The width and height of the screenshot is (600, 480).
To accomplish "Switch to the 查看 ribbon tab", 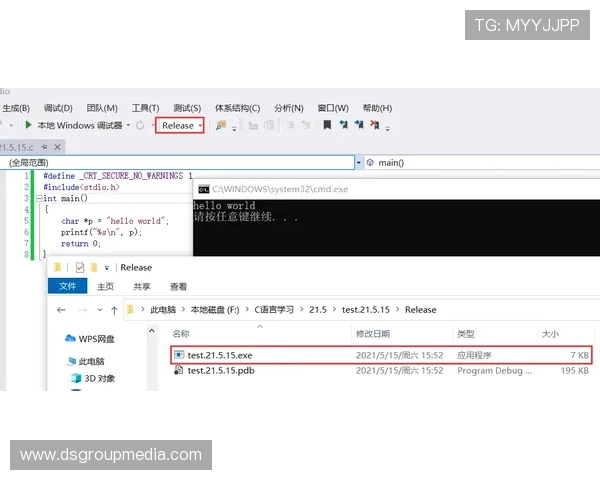I will tap(178, 286).
